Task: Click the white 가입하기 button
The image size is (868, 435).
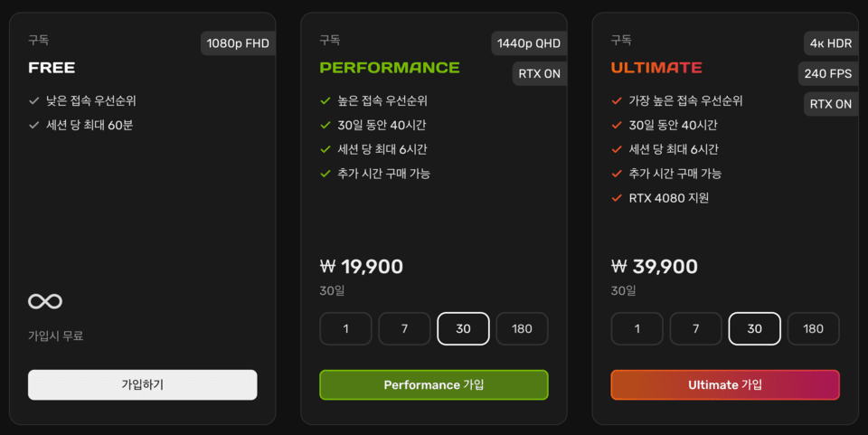Action: [x=142, y=384]
